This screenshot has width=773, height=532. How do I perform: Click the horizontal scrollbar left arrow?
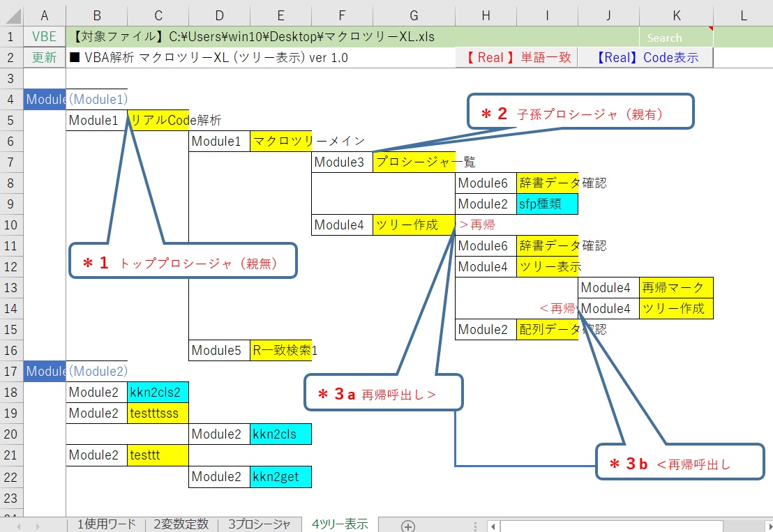coord(493,525)
